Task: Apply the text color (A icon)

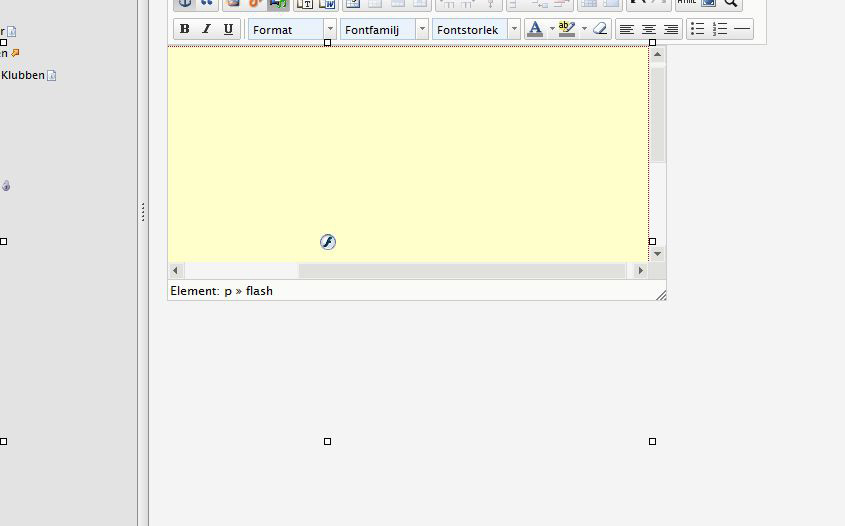Action: coord(535,29)
